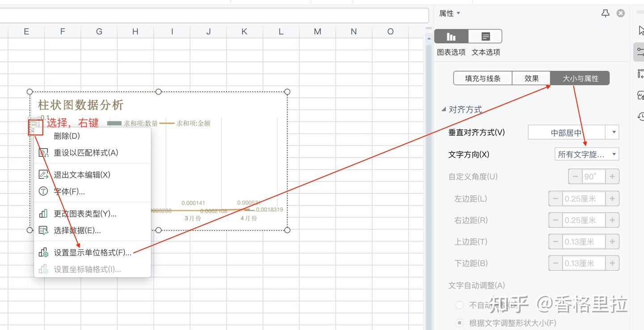Click the chart-type icon beside 更改图表类型

tap(43, 214)
